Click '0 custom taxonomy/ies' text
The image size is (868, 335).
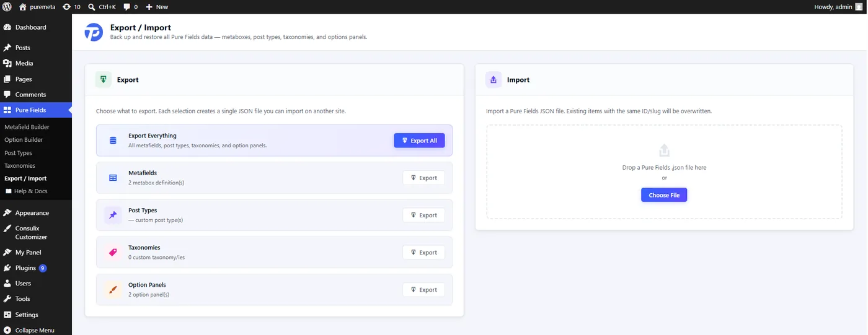(156, 257)
